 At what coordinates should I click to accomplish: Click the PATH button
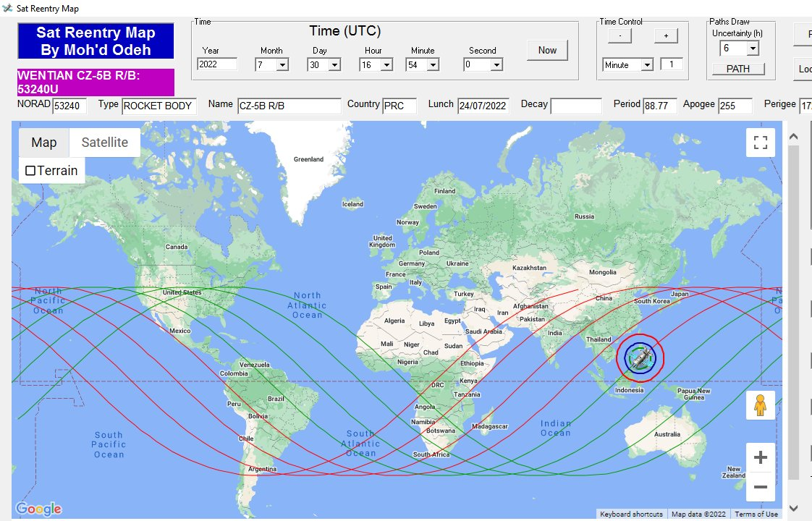click(x=738, y=69)
